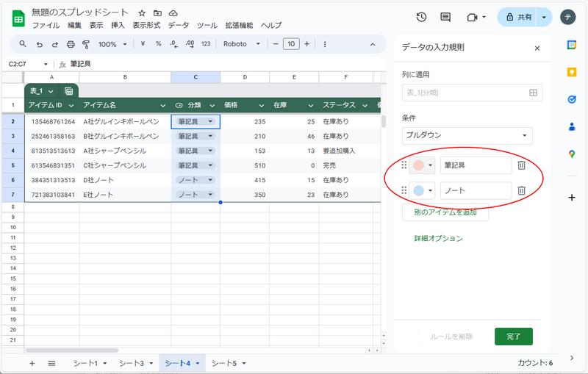
Task: Click the move to folder icon
Action: coord(157,13)
